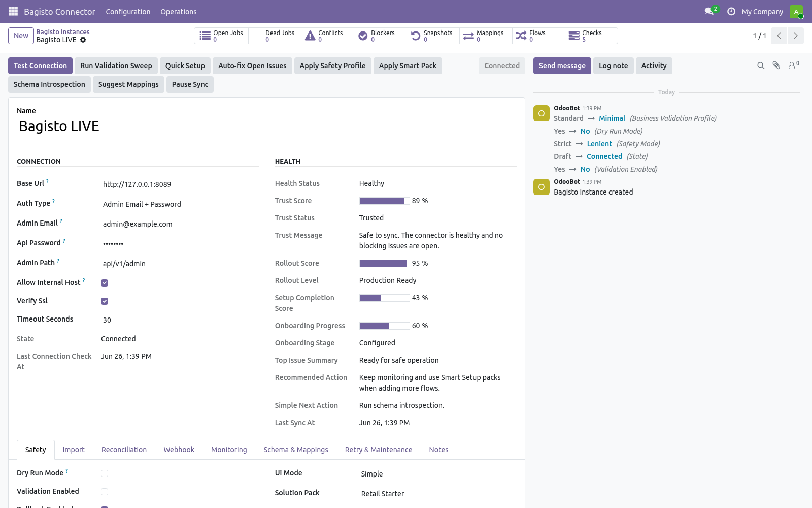Switch to Retry & Maintenance tab
The width and height of the screenshot is (812, 508).
[x=379, y=450]
